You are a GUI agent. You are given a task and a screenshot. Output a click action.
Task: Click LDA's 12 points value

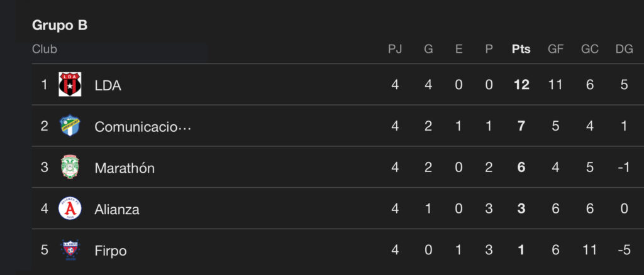(521, 85)
